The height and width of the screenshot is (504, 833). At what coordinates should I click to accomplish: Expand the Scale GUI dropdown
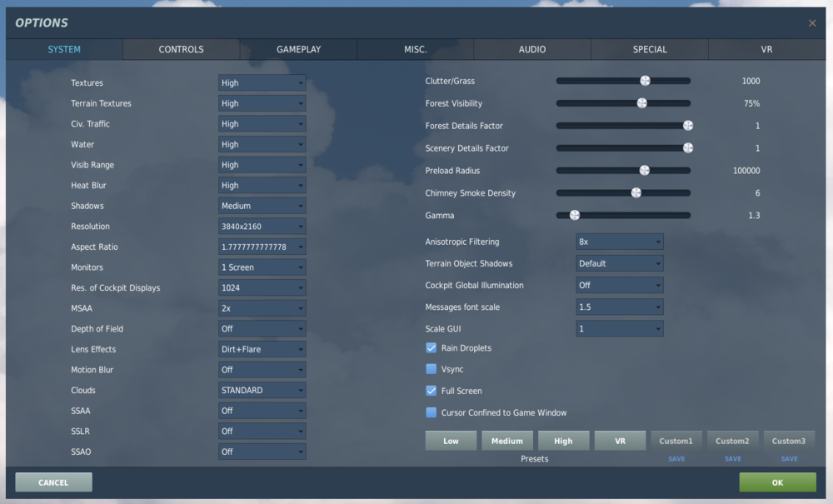tap(620, 329)
